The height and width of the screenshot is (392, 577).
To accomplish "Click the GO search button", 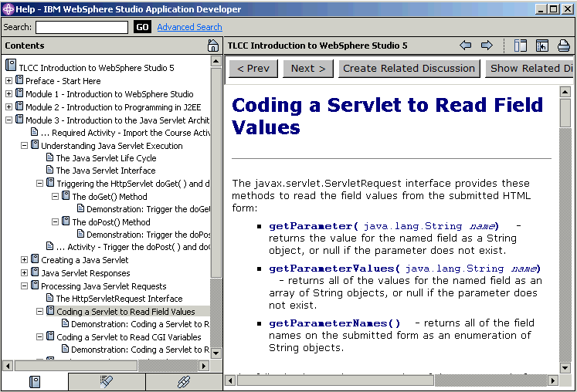I will click(x=142, y=27).
